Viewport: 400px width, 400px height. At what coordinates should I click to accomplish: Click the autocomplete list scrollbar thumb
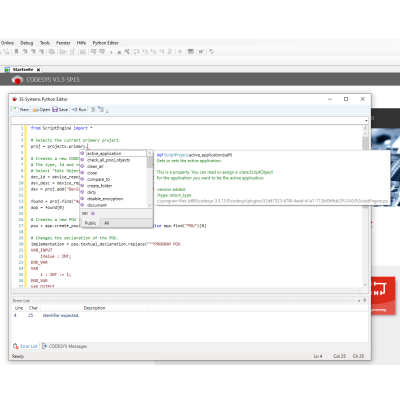click(150, 162)
